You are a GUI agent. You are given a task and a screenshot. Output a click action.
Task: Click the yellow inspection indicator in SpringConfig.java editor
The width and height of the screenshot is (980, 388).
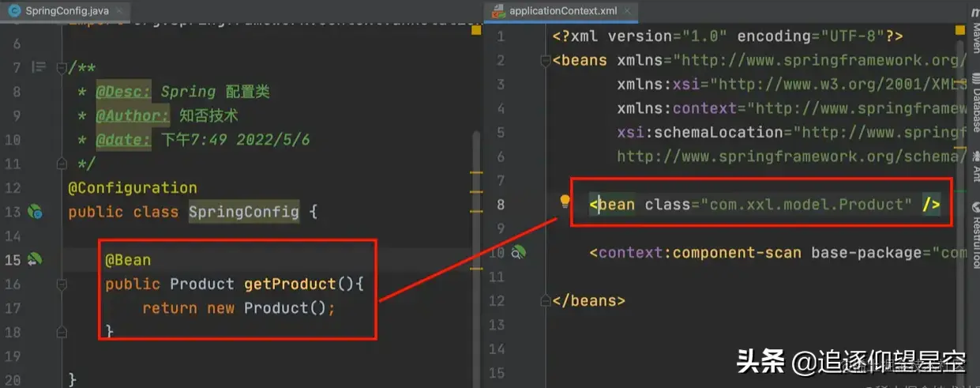[x=476, y=30]
